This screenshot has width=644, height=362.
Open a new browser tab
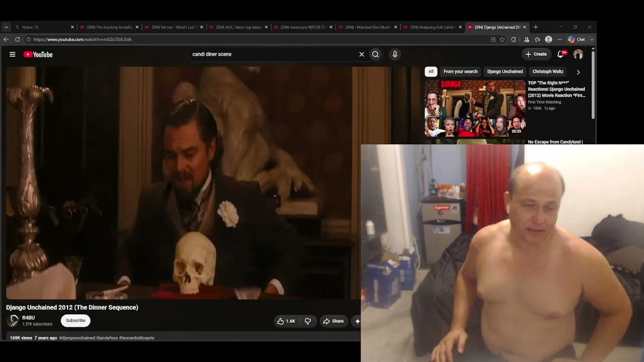(x=536, y=27)
